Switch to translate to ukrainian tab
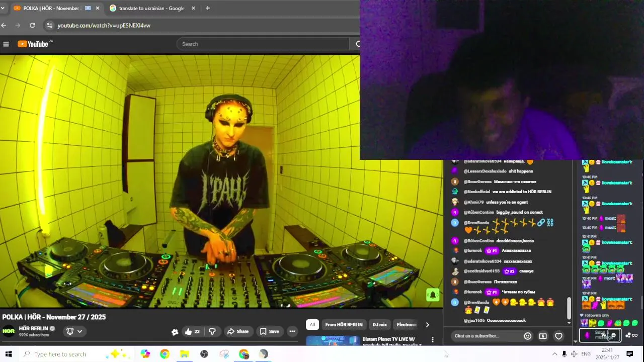 pyautogui.click(x=152, y=8)
